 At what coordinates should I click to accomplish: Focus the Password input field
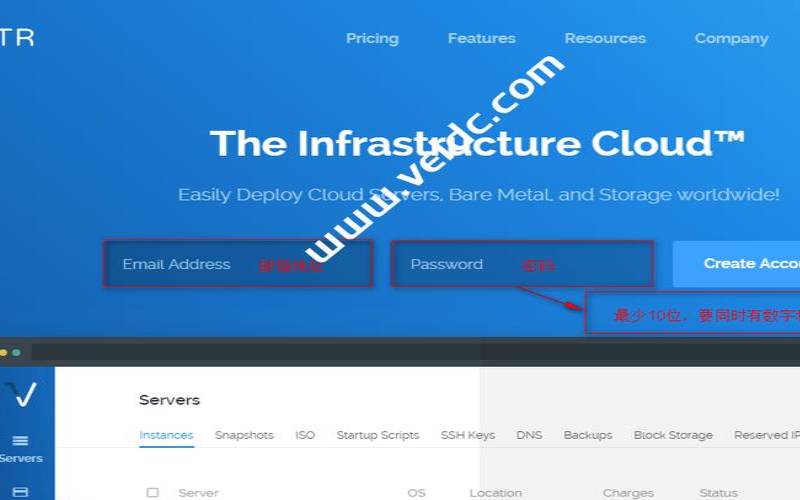(x=522, y=264)
